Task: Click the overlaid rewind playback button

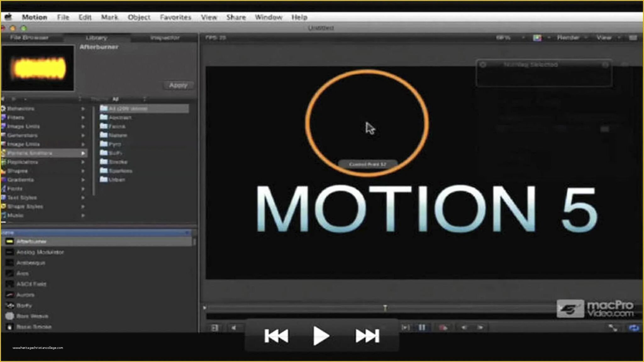Action: click(276, 336)
